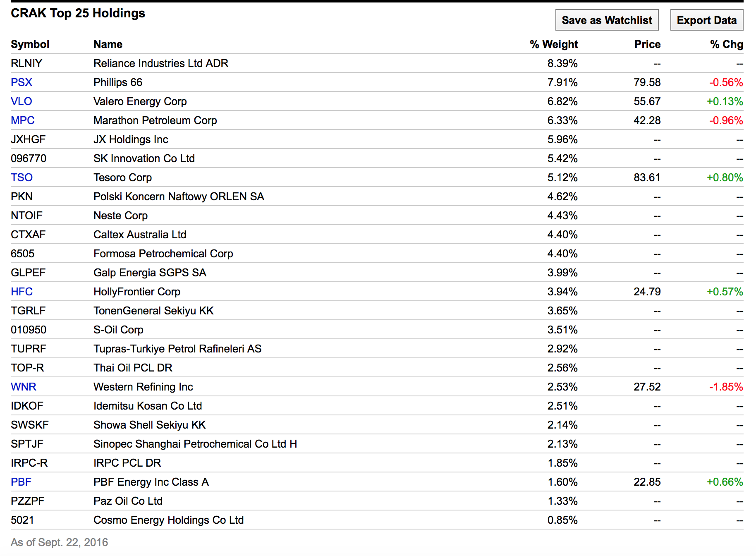
Task: Click the S-Oil Corp name
Action: click(118, 330)
